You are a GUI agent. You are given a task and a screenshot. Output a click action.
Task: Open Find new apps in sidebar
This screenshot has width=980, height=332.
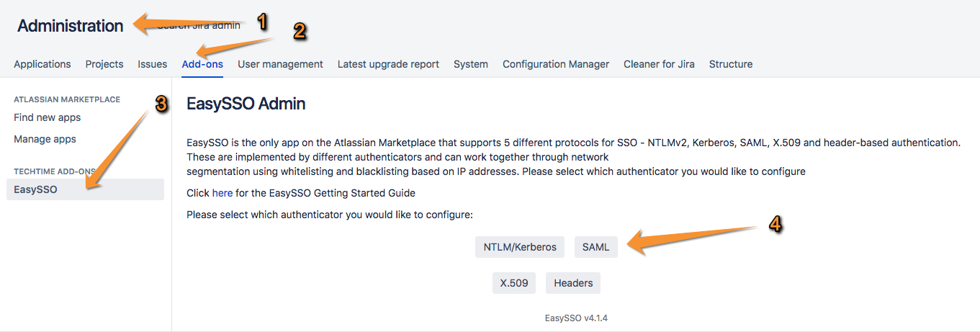(x=48, y=117)
